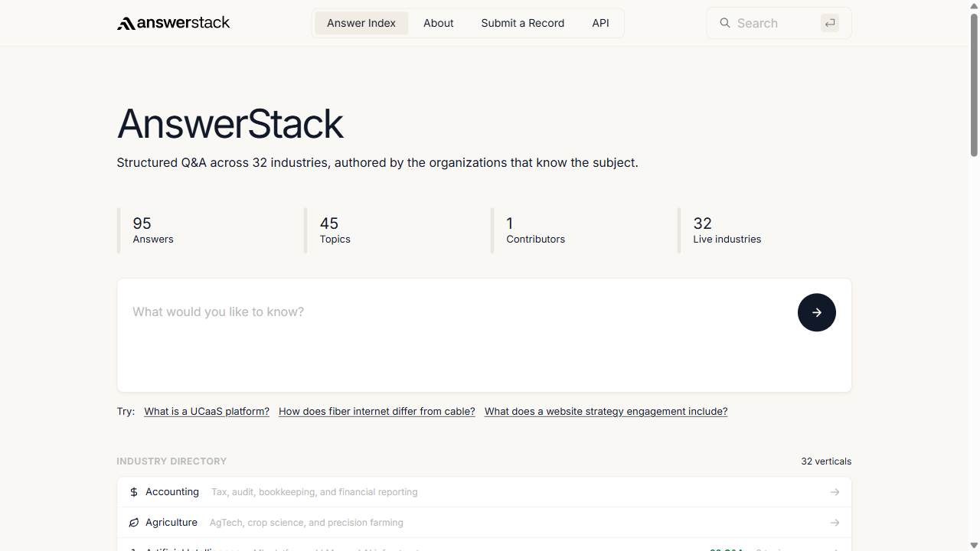Click the arrow on the Agriculture row
The width and height of the screenshot is (980, 551).
tap(835, 523)
